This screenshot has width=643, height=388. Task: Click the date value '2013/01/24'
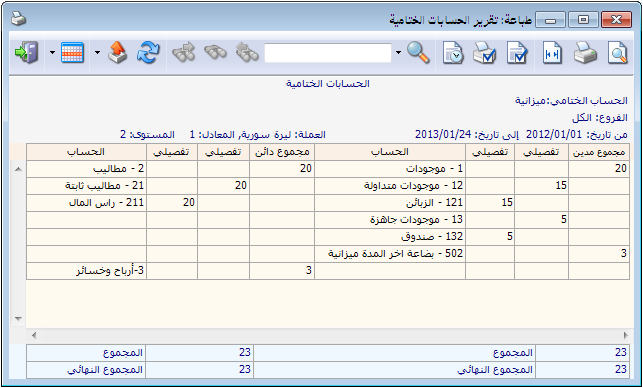(x=443, y=135)
